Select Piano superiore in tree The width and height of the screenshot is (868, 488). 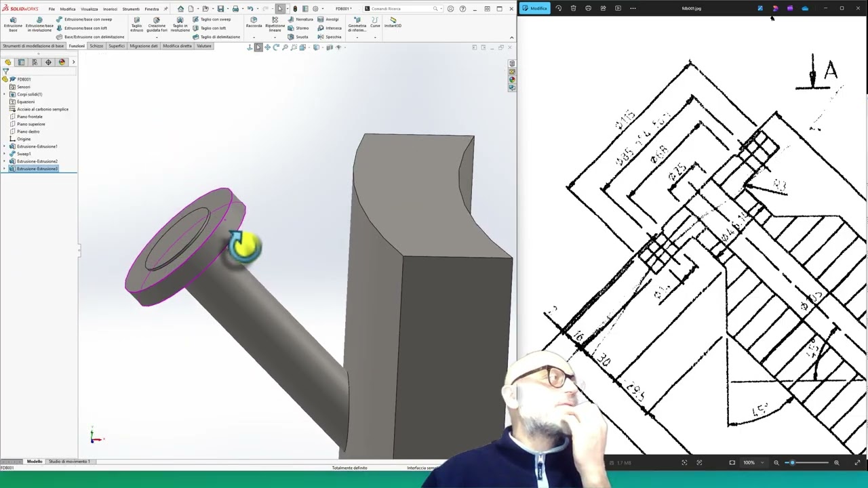tap(31, 124)
